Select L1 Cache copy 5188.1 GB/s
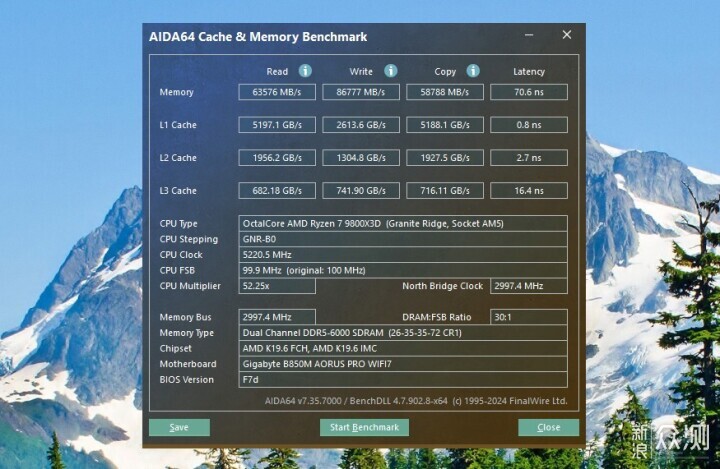This screenshot has height=469, width=720. click(x=444, y=124)
